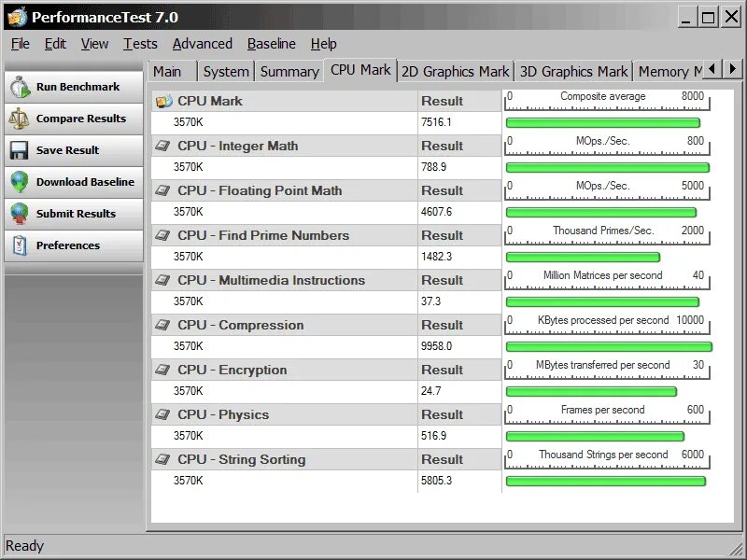This screenshot has height=560, width=747.
Task: Click the Ready status bar text
Action: coord(24,546)
